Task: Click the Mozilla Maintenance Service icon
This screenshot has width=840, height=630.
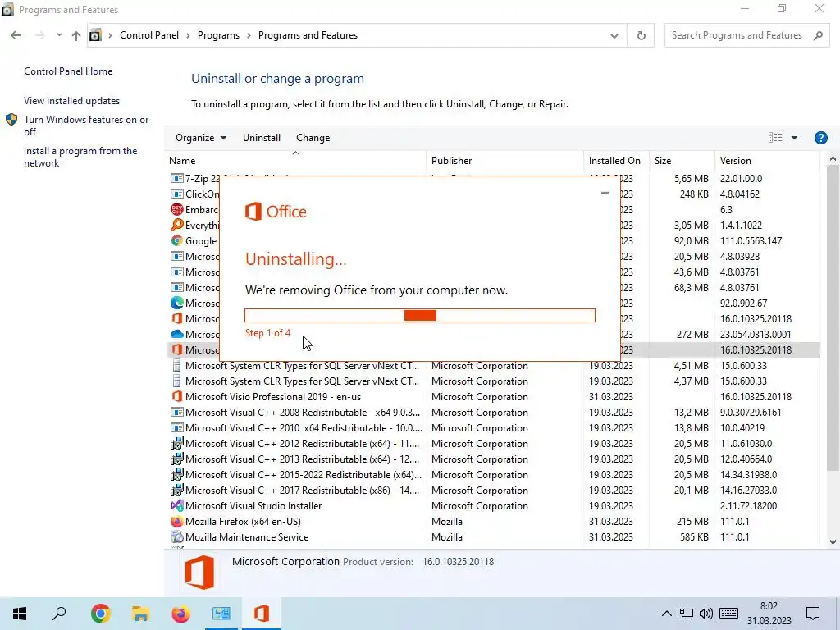Action: pyautogui.click(x=176, y=536)
